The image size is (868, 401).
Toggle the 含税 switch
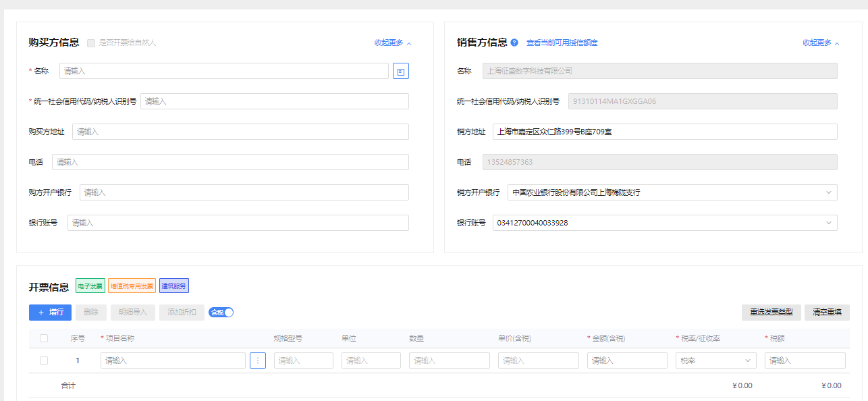(221, 313)
